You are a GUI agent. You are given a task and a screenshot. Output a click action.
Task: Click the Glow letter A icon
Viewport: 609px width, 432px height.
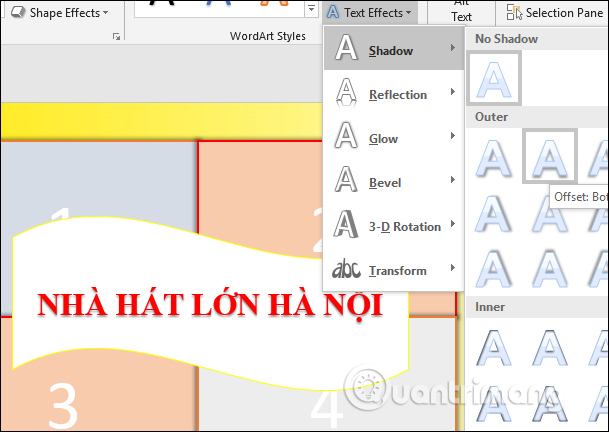coord(346,135)
